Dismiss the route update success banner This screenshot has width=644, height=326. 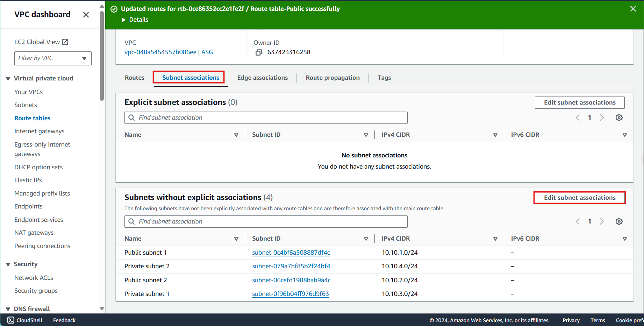[633, 9]
